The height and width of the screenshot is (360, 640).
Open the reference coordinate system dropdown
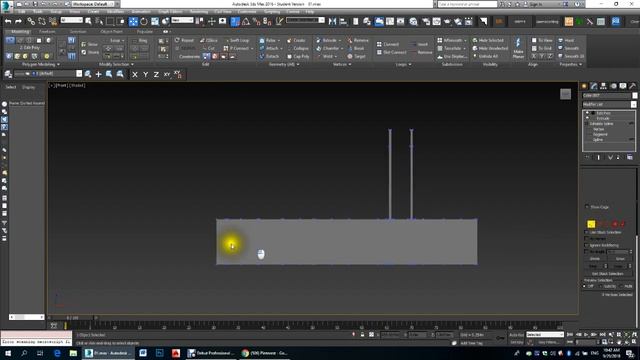pos(182,20)
